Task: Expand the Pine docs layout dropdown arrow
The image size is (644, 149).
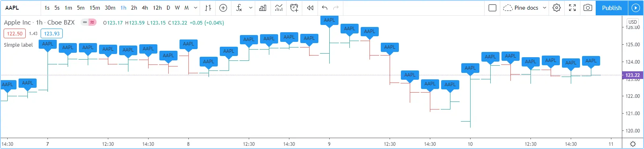Action: click(x=545, y=8)
